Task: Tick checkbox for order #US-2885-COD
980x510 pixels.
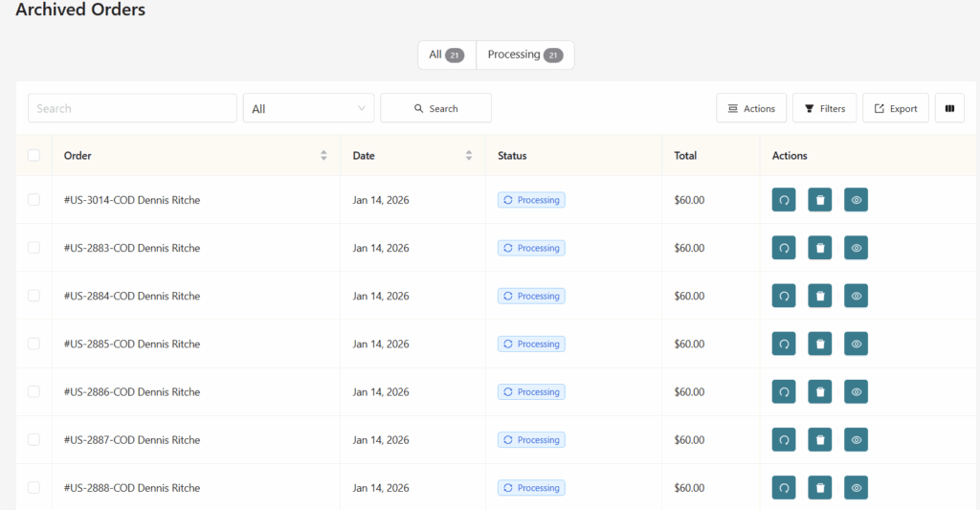Action: [34, 344]
